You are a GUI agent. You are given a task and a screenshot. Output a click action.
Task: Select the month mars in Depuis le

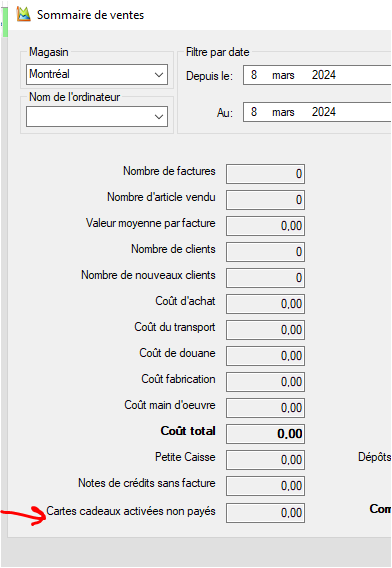283,75
